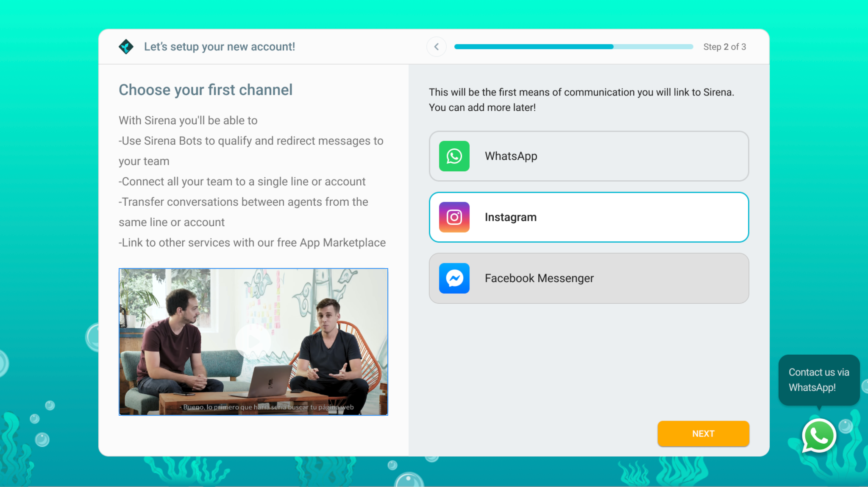Confirm Instagram by clicking its highlighted card
868x487 pixels.
tap(589, 217)
